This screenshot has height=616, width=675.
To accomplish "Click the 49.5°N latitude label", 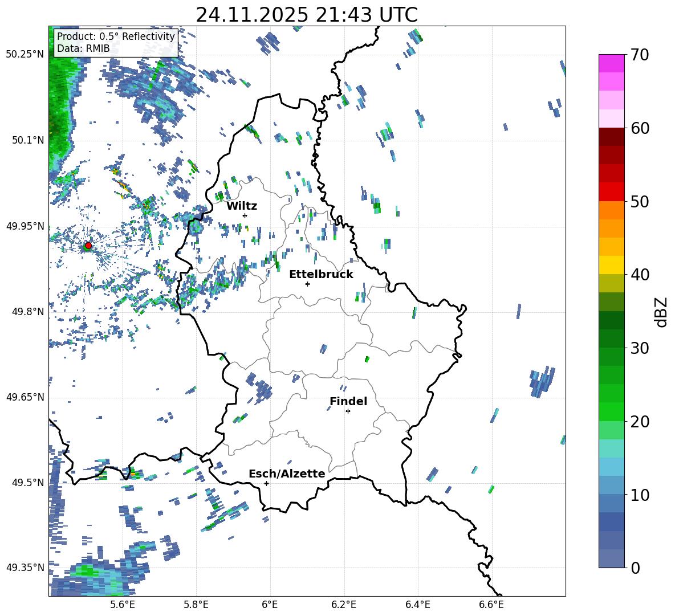I will click(27, 483).
